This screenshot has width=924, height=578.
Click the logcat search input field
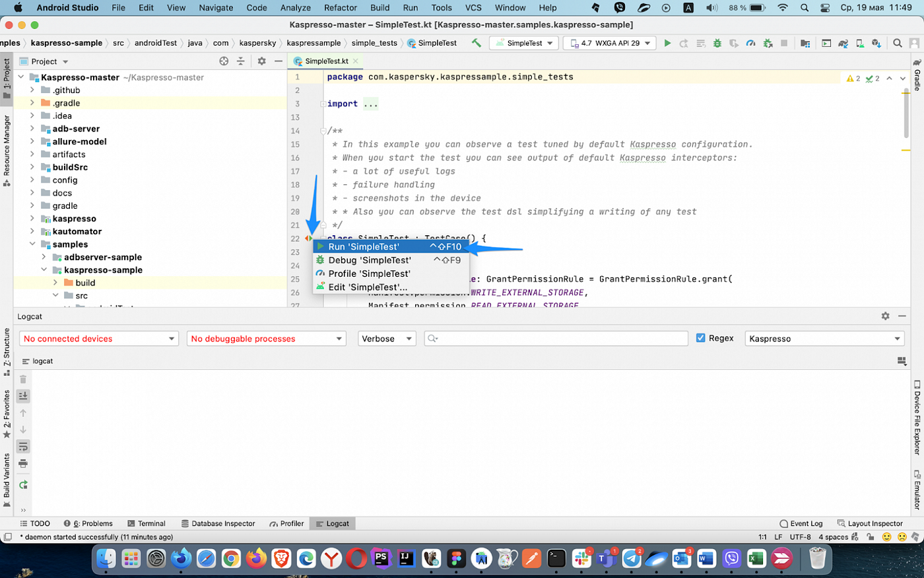(x=556, y=339)
